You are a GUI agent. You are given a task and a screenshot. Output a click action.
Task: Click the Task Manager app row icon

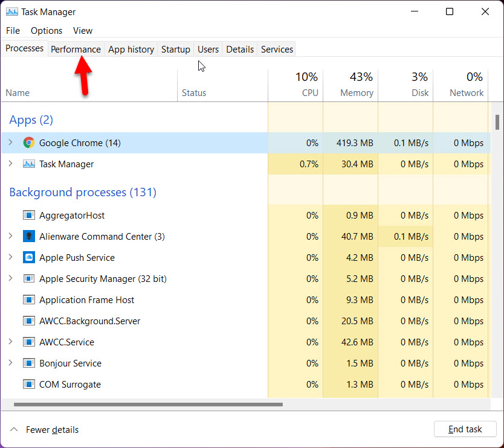pos(28,164)
